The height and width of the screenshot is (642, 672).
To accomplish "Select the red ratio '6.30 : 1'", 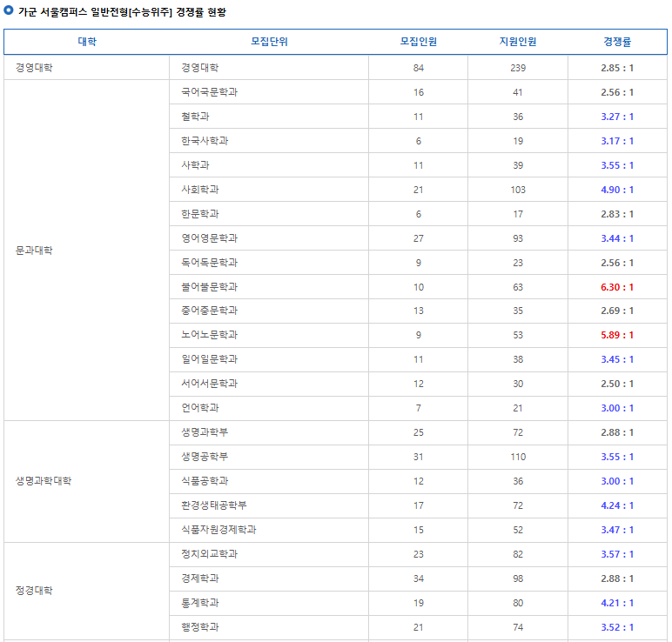I will coord(617,287).
